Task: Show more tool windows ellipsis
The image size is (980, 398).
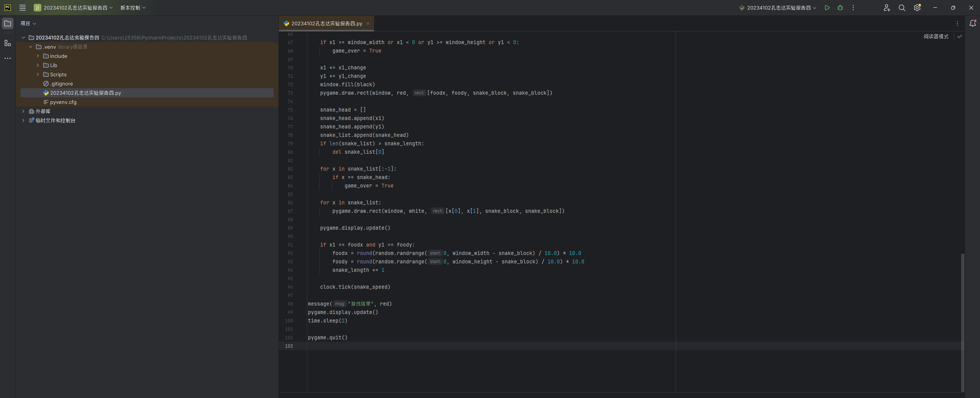Action: point(8,58)
